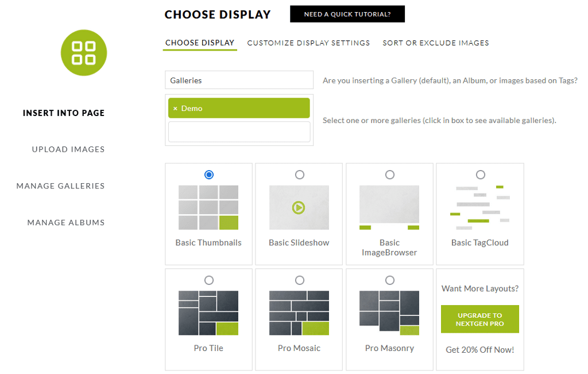The image size is (588, 374).
Task: Click the green NextGEN gallery logo icon
Action: pos(84,53)
